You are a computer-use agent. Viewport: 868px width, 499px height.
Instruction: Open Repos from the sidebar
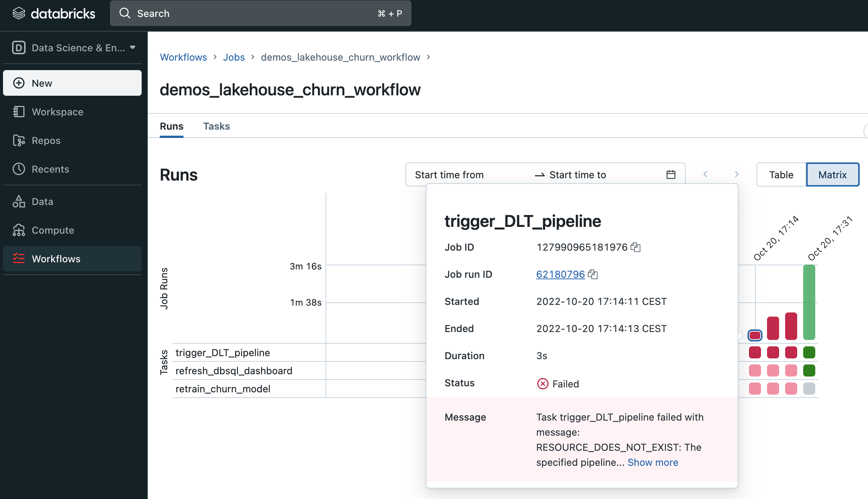click(46, 141)
